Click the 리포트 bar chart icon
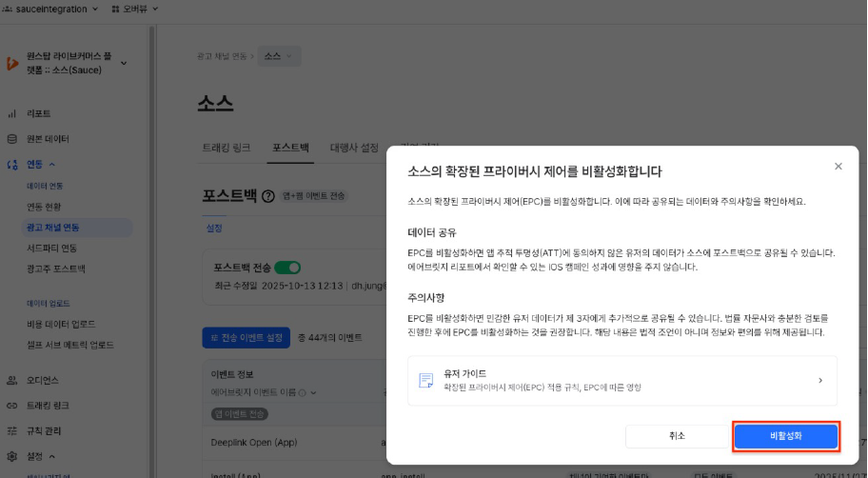 click(x=11, y=113)
